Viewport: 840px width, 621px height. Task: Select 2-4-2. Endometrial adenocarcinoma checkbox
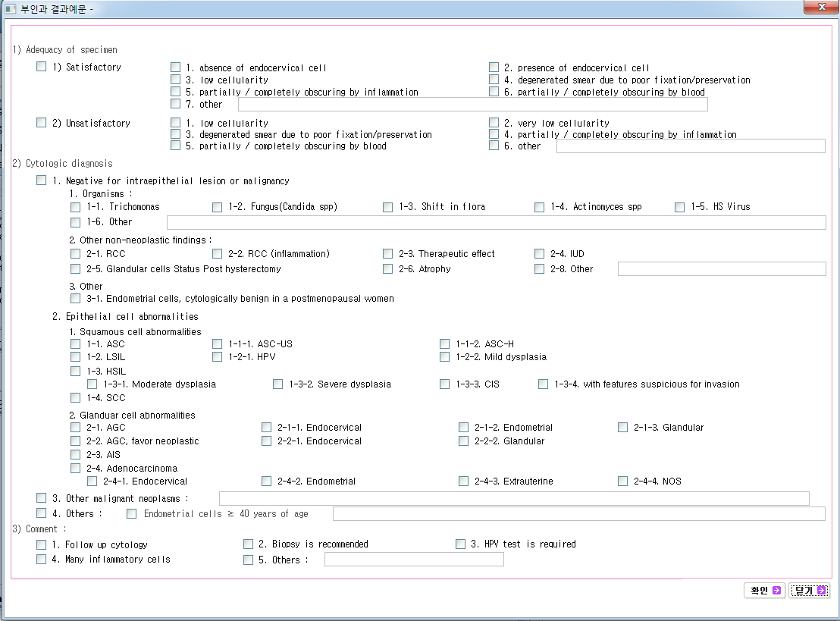tap(266, 481)
